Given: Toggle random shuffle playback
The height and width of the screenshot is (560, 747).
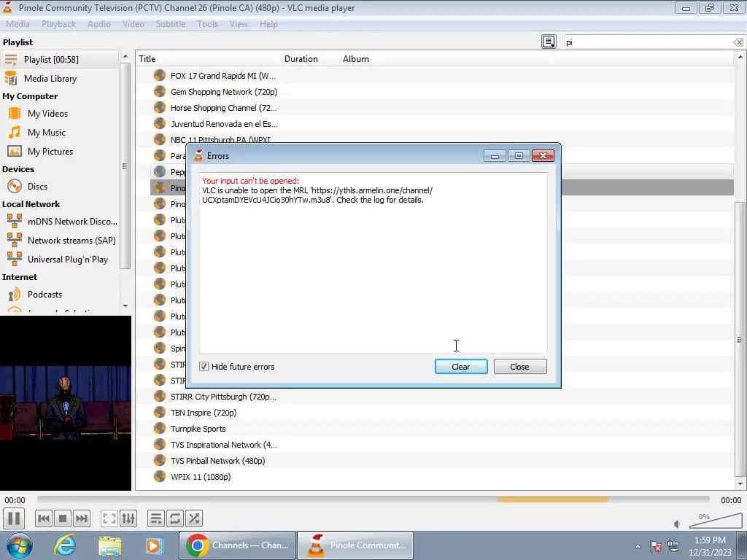Looking at the screenshot, I should (x=194, y=518).
